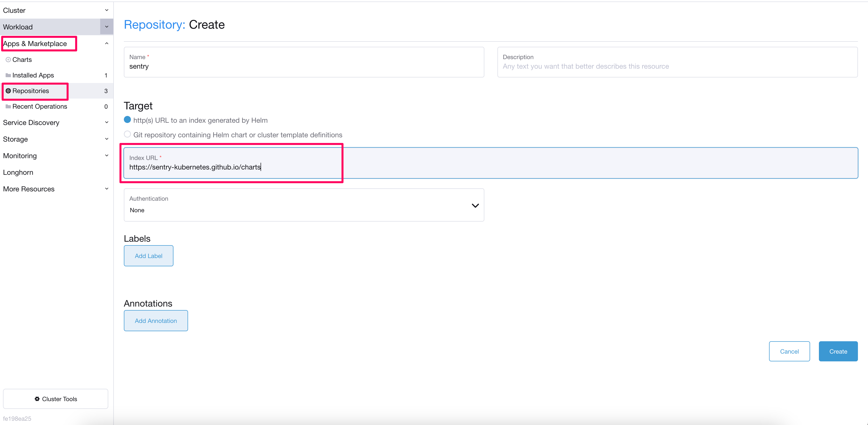Expand the Service Discovery section
Image resolution: width=868 pixels, height=425 pixels.
point(106,122)
